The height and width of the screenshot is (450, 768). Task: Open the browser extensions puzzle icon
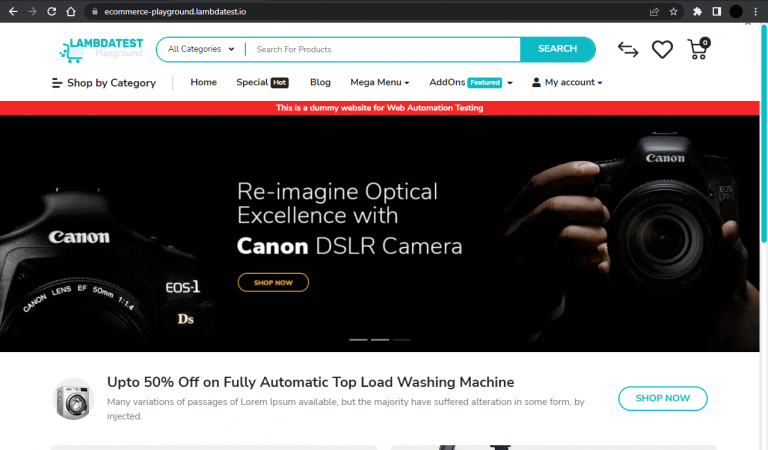[697, 12]
